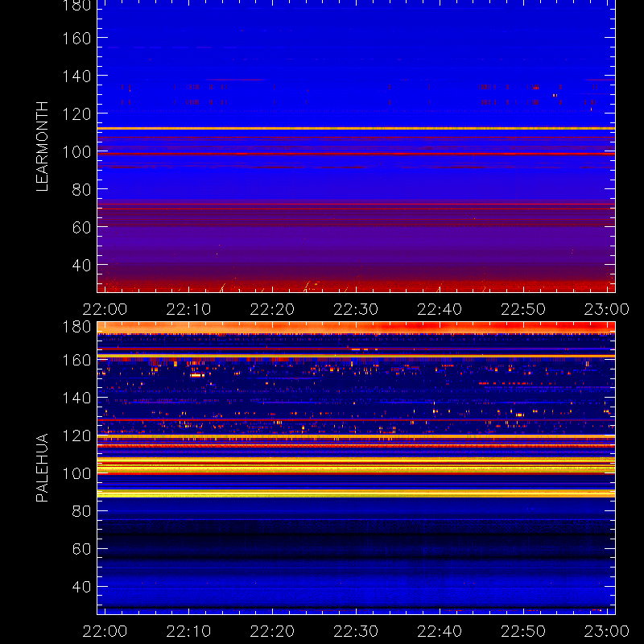Select the 140 tick label on the Learmonth plot
The image size is (644, 644).
pyautogui.click(x=76, y=76)
